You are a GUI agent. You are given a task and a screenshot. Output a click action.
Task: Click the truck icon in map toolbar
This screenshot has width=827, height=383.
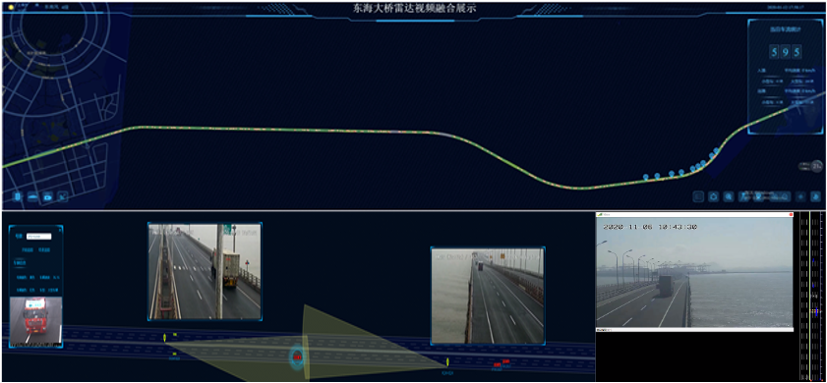tap(18, 197)
